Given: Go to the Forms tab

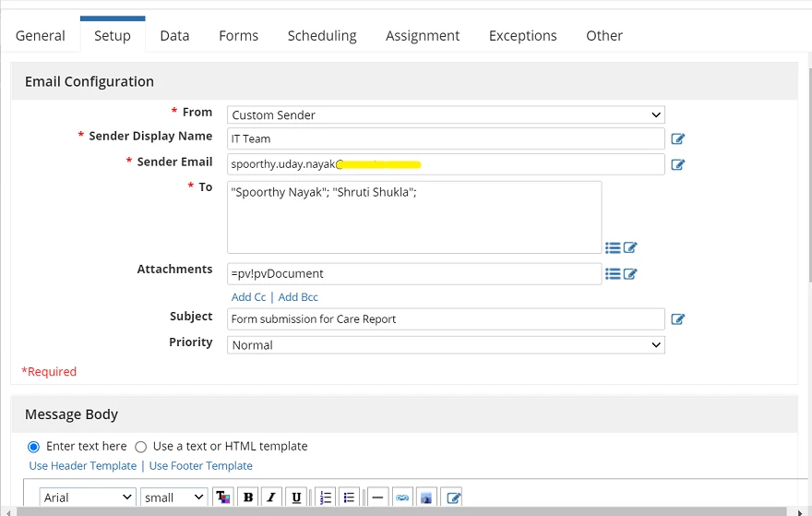Looking at the screenshot, I should (238, 36).
